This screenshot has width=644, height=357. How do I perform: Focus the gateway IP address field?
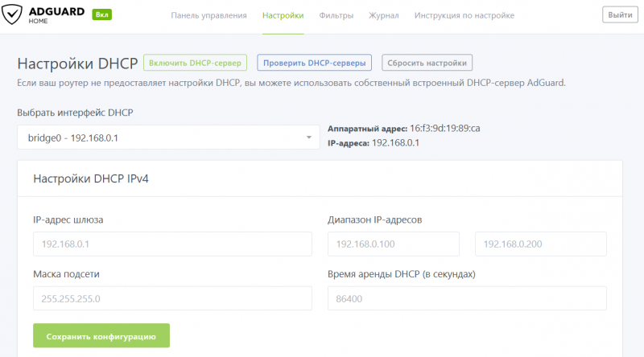tap(172, 244)
